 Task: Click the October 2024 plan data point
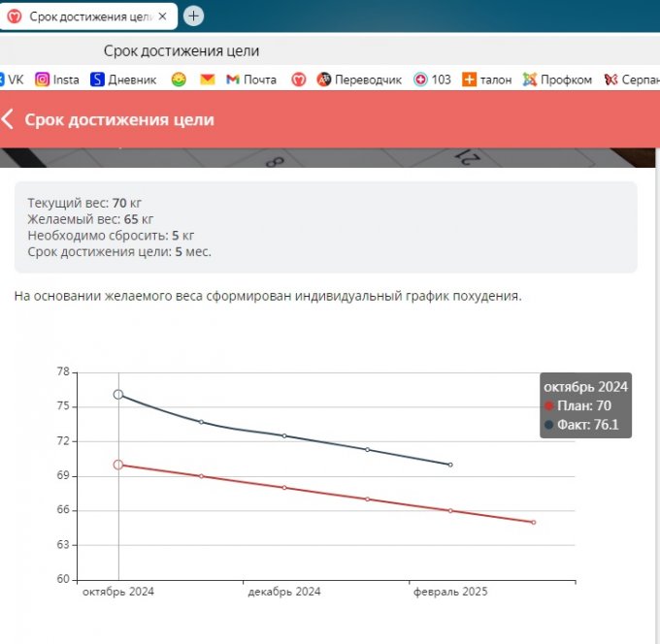click(118, 465)
